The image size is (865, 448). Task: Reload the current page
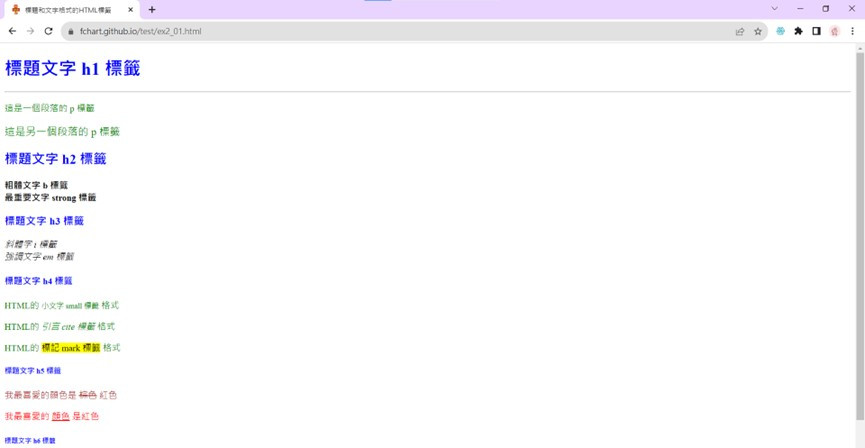(49, 31)
